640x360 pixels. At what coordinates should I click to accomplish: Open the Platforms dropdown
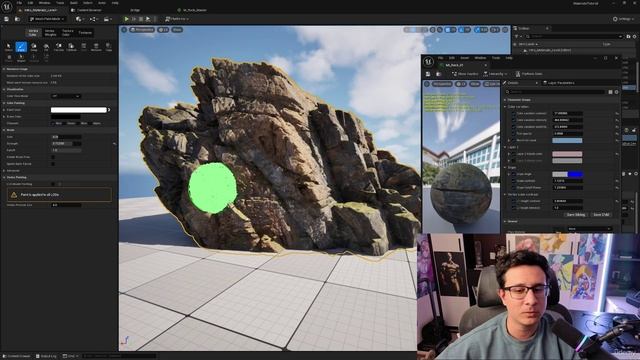click(x=176, y=19)
